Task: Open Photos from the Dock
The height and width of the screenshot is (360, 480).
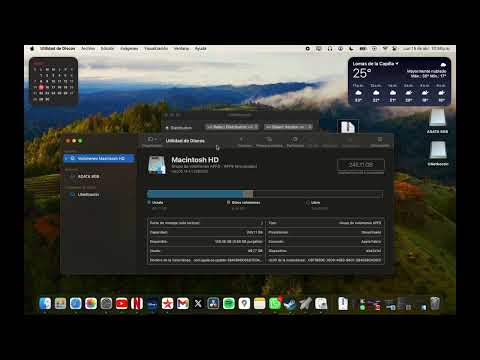Action: coord(91,304)
